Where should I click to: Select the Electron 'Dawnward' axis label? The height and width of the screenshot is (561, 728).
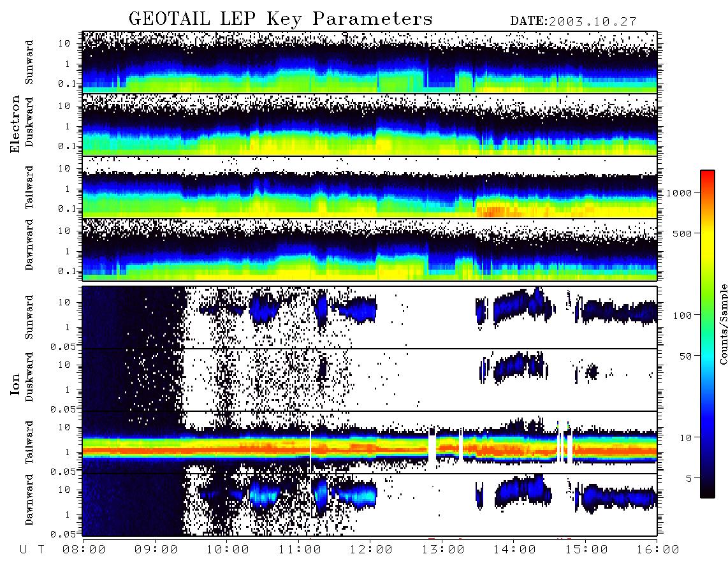29,245
